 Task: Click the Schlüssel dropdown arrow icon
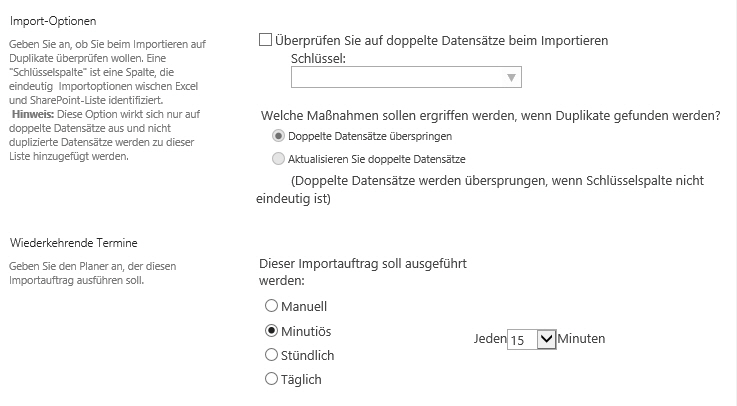(511, 78)
